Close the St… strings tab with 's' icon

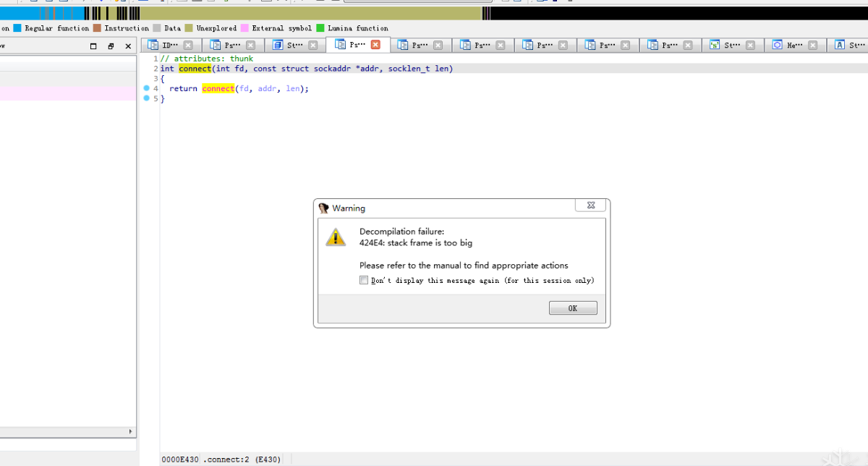[x=750, y=45]
